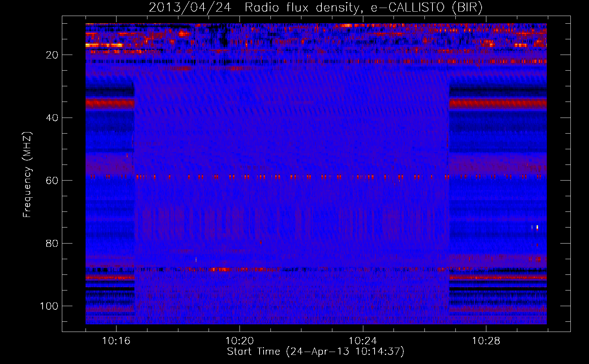Click the 10:24 time tick label
Image resolution: width=589 pixels, height=364 pixels.
click(x=363, y=341)
